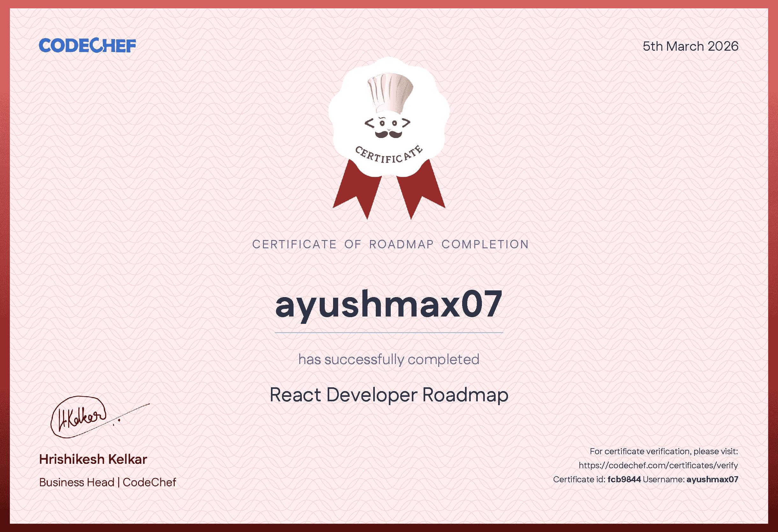Select the heading Certificate of Roadmap Completion

[390, 244]
